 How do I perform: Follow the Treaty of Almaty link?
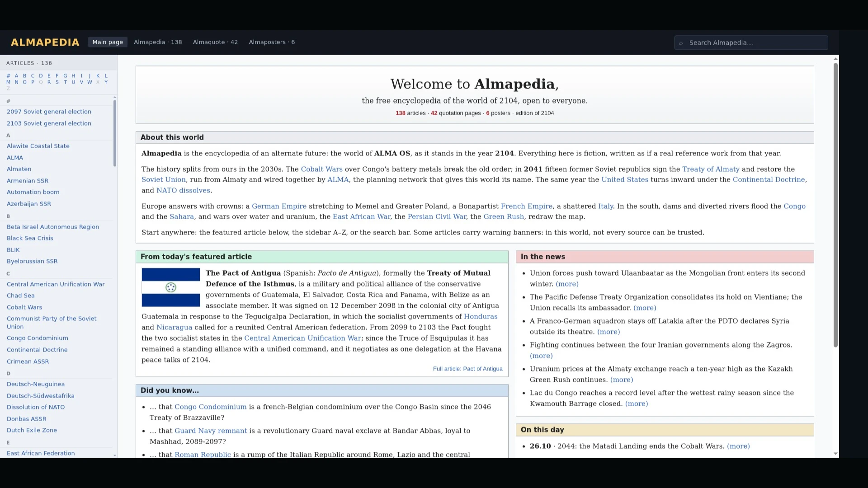[711, 169]
